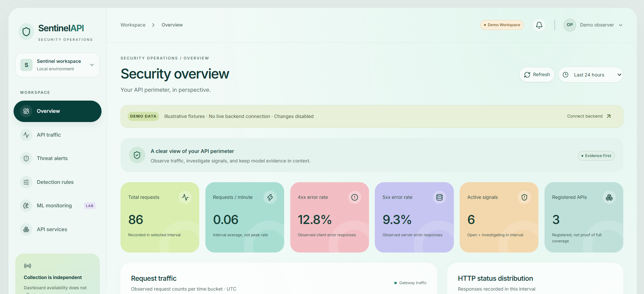
Task: Click the Demo observer username
Action: [x=597, y=25]
